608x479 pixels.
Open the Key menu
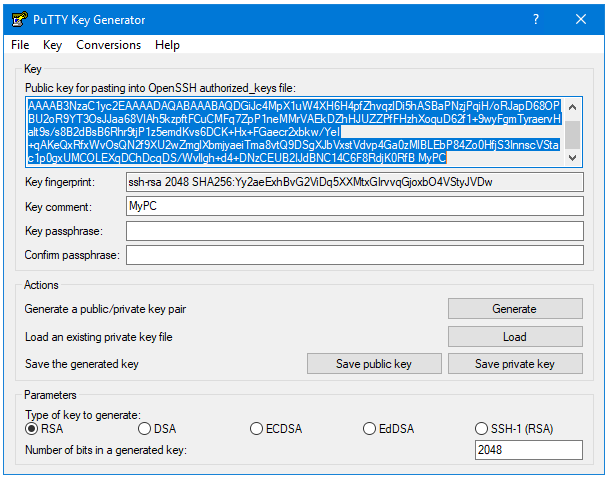point(52,45)
